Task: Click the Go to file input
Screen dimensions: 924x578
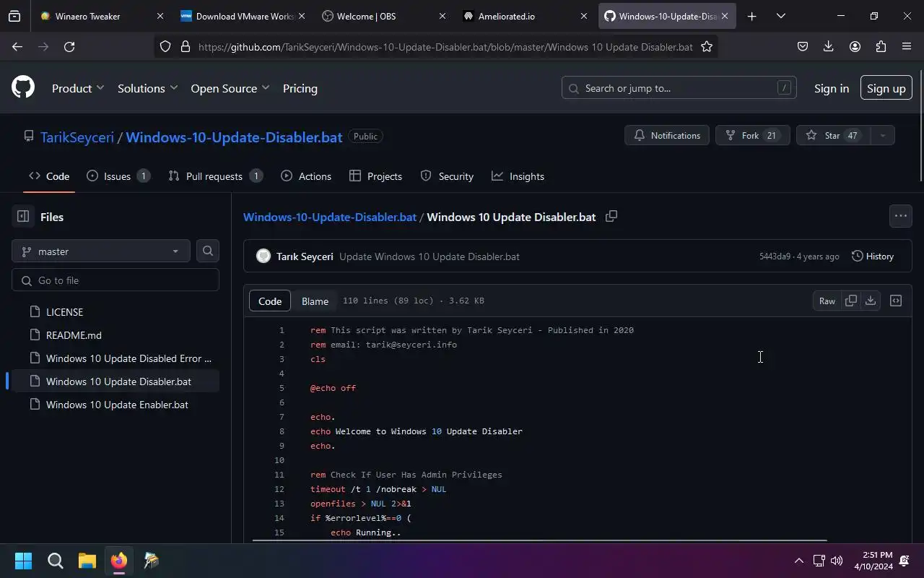Action: pos(115,280)
